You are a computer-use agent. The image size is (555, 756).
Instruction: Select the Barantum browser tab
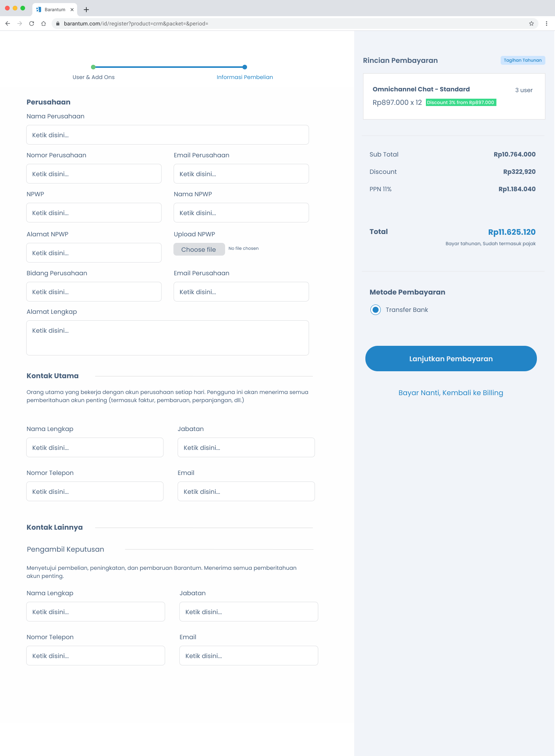pos(55,10)
